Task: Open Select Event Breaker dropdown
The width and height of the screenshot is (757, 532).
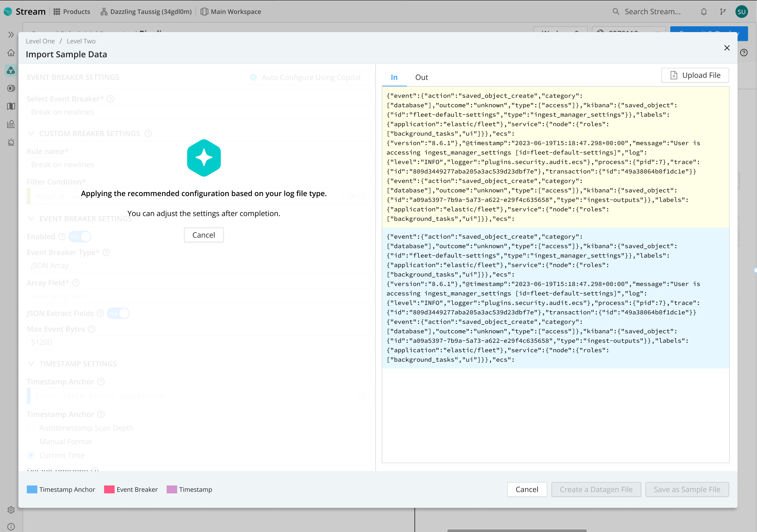Action: click(x=198, y=112)
